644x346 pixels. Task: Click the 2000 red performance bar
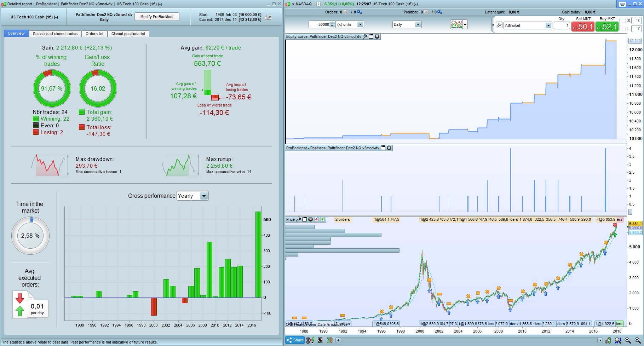coord(154,306)
